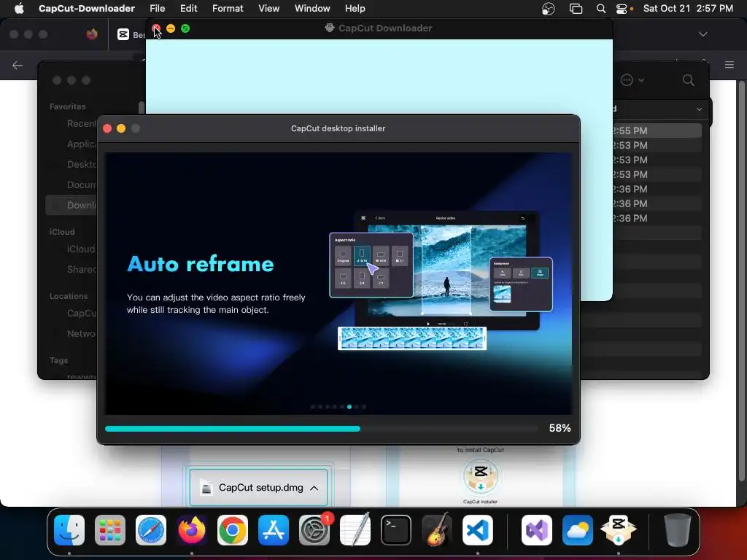The height and width of the screenshot is (560, 747).
Task: Open the View menu
Action: point(268,8)
